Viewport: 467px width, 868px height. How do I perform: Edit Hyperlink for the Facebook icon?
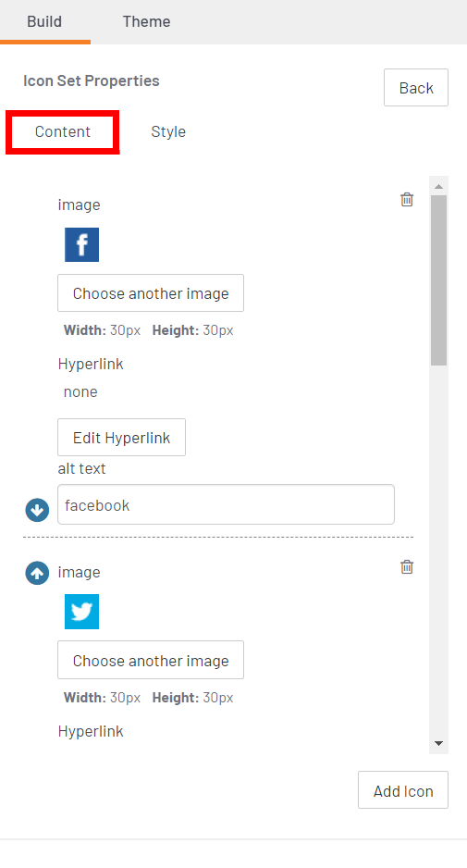click(122, 438)
